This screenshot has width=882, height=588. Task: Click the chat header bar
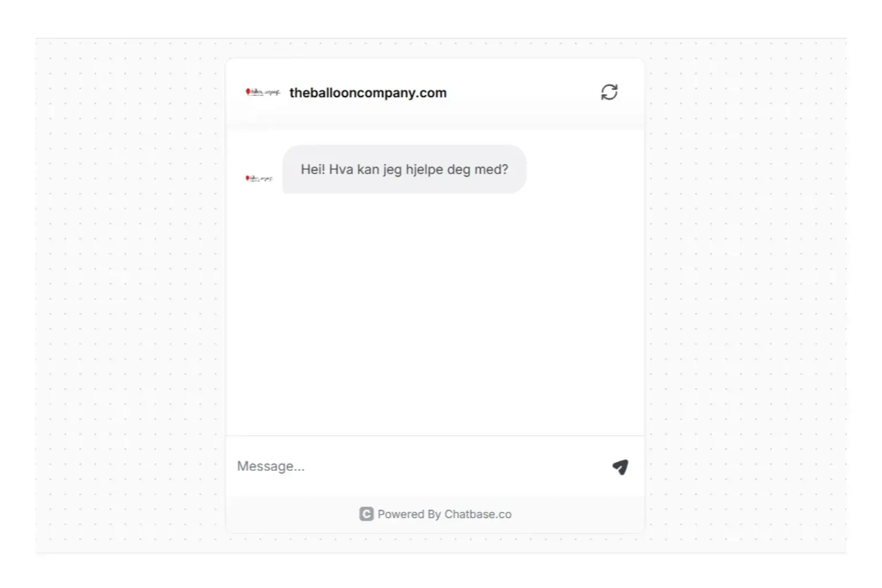coord(435,93)
